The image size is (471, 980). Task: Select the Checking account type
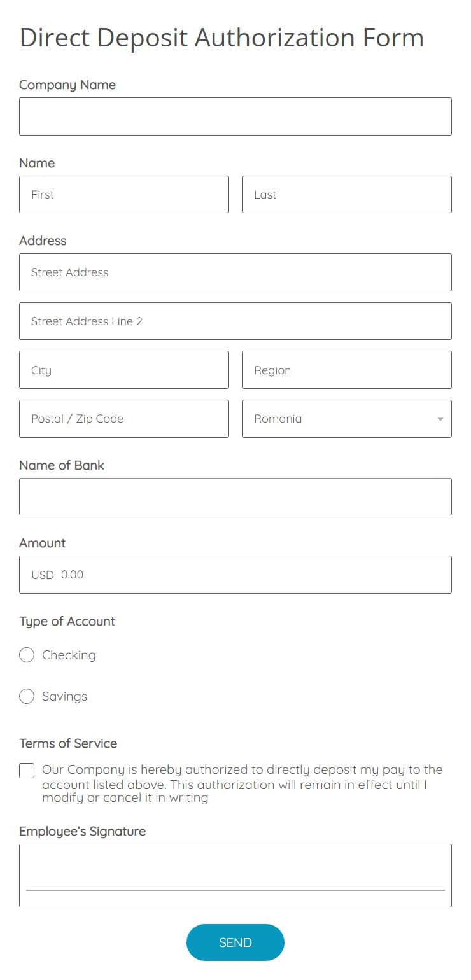click(27, 655)
